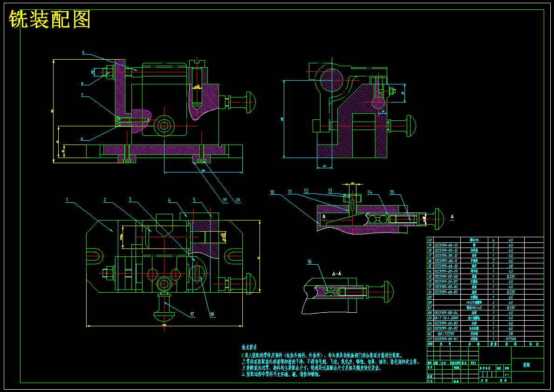This screenshot has width=554, height=392.
Task: Select material 'Q235' in parts row 13
Action: (511, 276)
